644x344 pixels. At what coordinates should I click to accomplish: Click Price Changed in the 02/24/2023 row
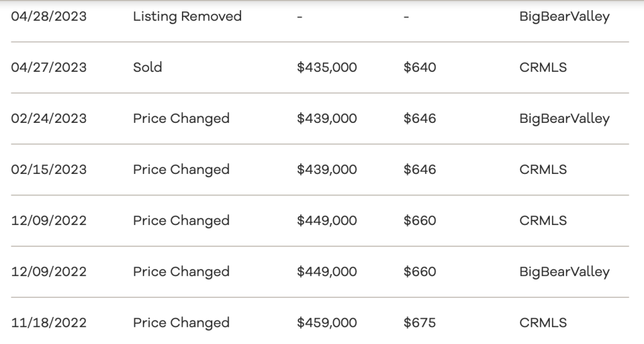pyautogui.click(x=181, y=118)
